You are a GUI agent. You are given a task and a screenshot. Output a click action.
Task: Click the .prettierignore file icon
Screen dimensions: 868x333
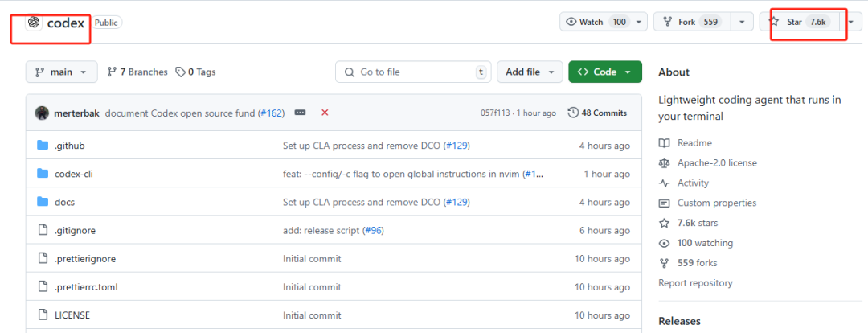point(43,258)
